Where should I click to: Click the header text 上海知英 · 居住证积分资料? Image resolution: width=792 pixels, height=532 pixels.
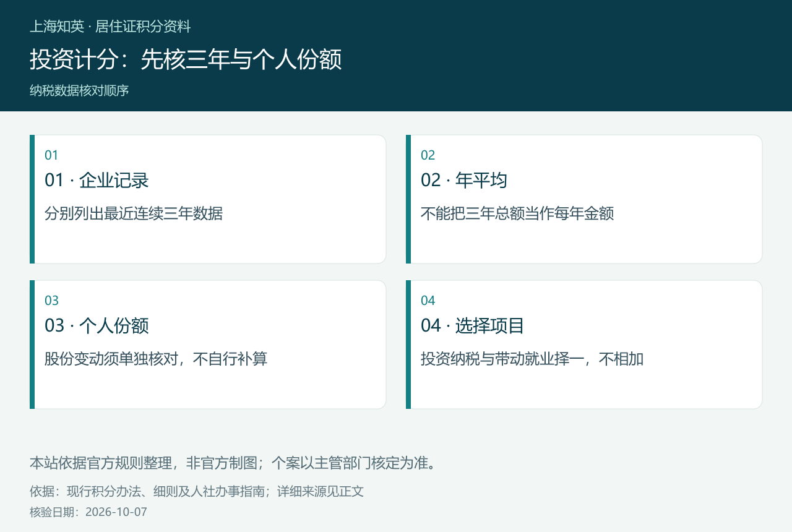click(110, 27)
